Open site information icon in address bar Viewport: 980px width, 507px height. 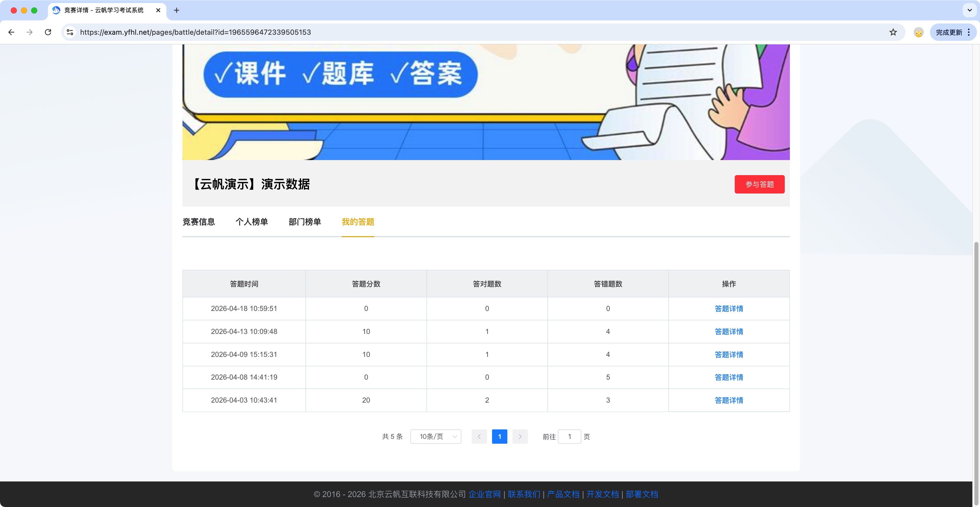[70, 32]
